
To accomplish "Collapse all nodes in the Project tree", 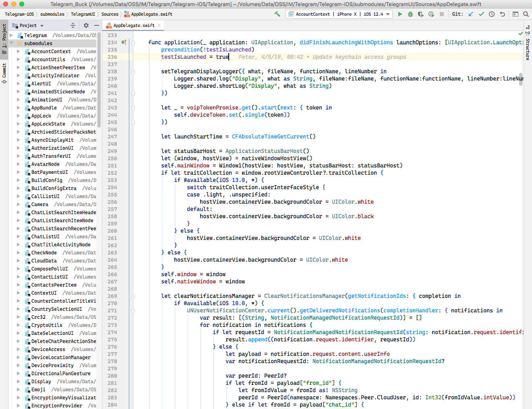I will (x=73, y=25).
